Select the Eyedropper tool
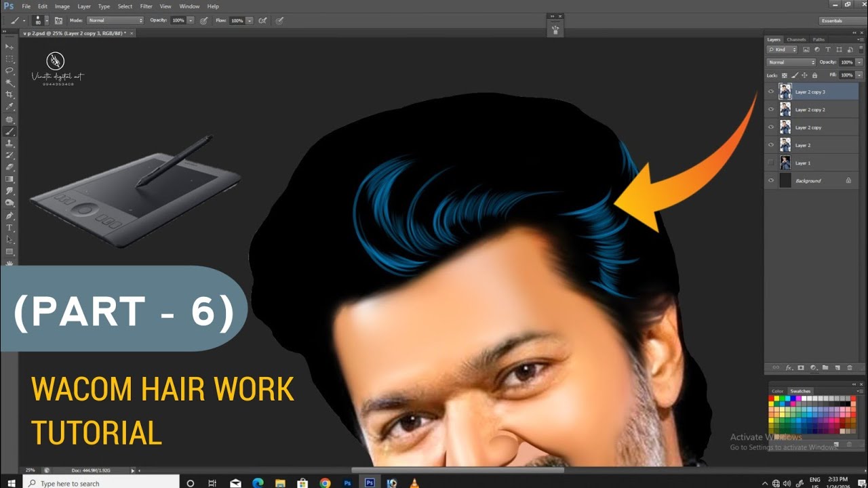 [9, 106]
